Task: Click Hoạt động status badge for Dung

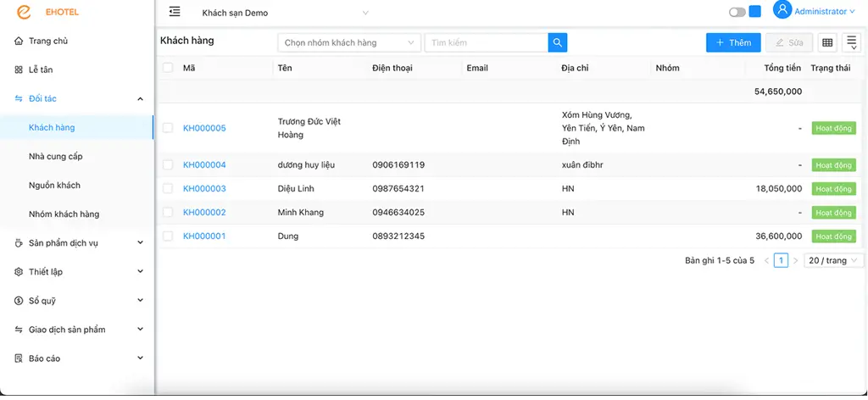Action: 833,236
